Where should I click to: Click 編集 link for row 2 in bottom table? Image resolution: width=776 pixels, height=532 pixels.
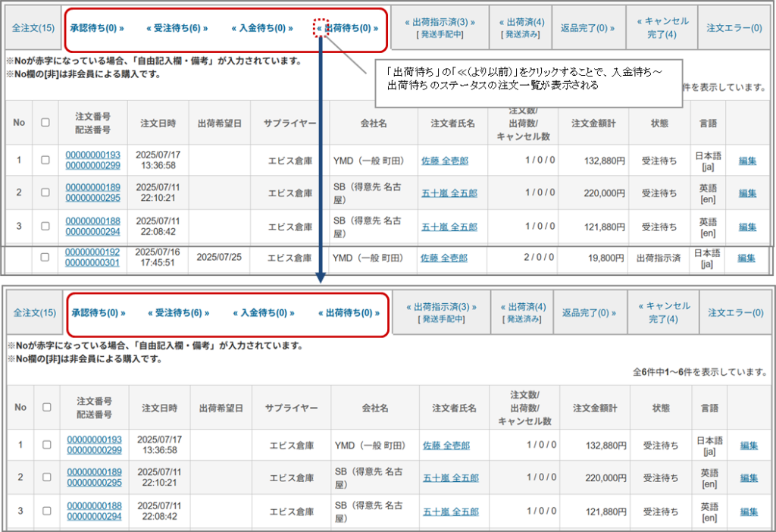[749, 478]
